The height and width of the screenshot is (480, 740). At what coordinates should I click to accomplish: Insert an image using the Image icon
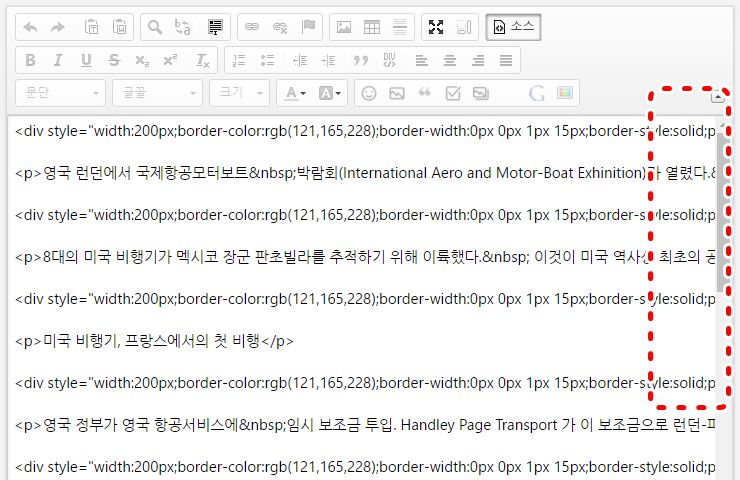tap(344, 27)
